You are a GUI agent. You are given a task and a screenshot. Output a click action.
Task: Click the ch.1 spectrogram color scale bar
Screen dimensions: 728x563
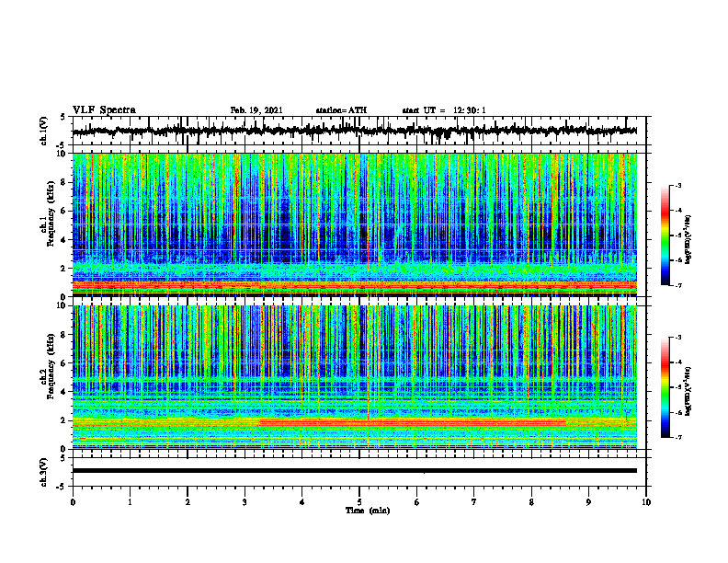[x=665, y=236]
